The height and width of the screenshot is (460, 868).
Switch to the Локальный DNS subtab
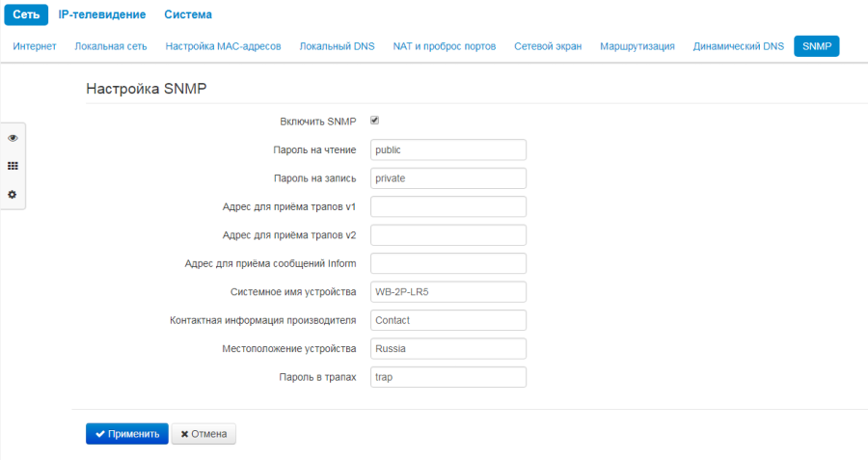tap(337, 46)
